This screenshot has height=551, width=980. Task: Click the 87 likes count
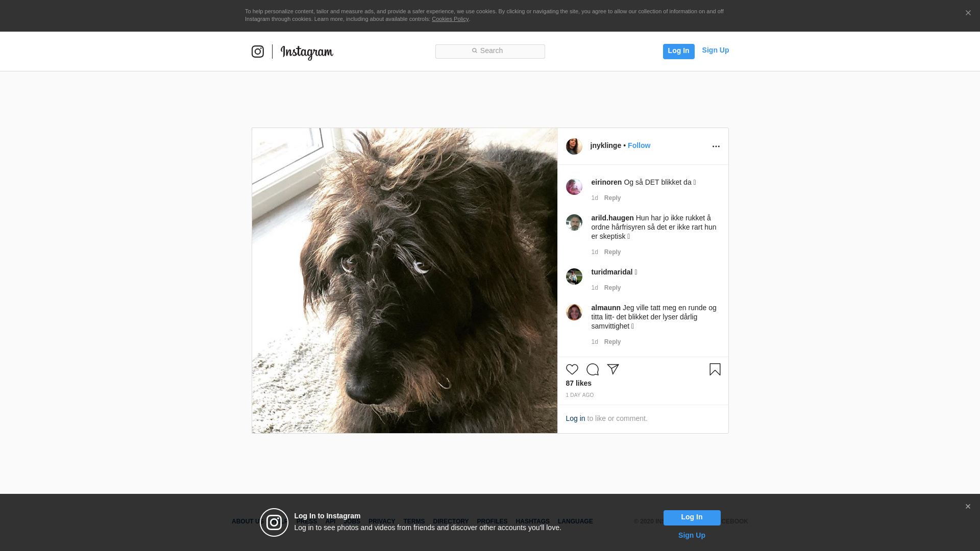point(578,383)
